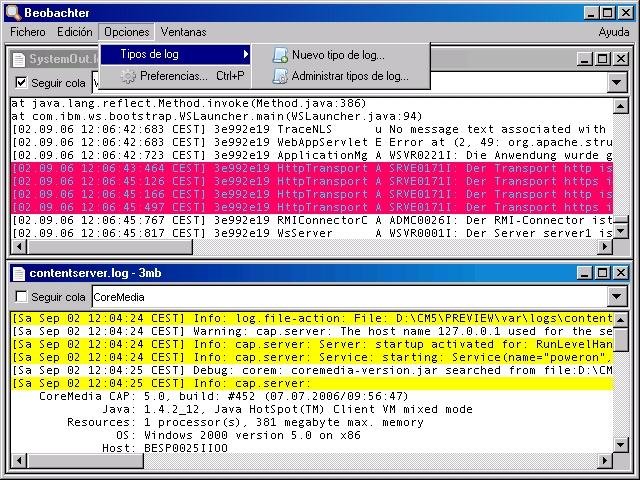Screen dimensions: 640x480
Task: Click the Debug corem coremedia-version.jar line
Action: click(312, 371)
